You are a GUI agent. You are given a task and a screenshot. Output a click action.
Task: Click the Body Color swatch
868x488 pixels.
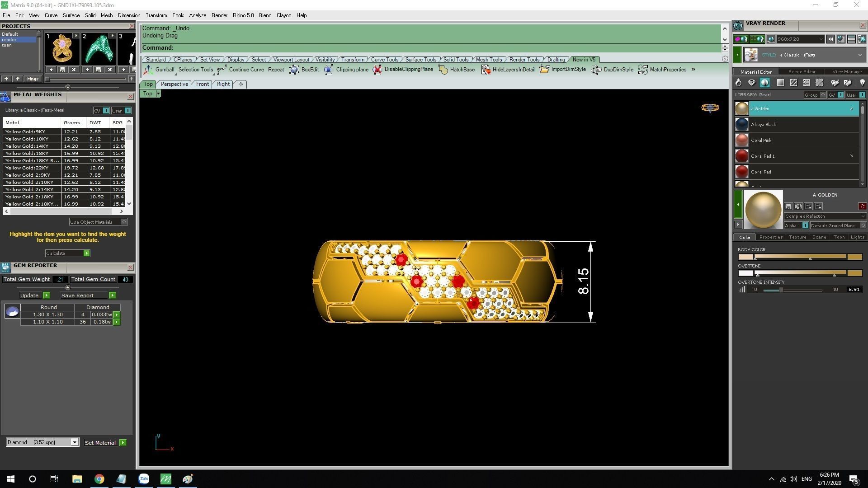click(745, 257)
